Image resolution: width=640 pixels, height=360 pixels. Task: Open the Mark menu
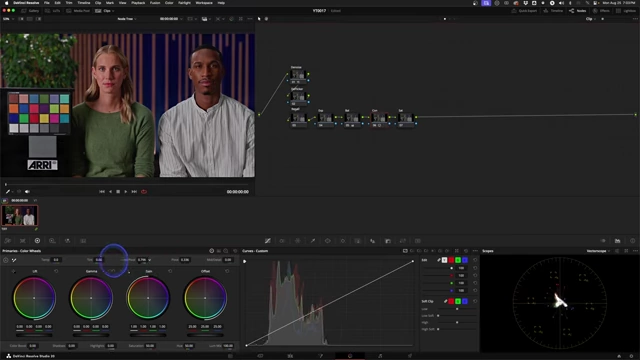[x=110, y=3]
